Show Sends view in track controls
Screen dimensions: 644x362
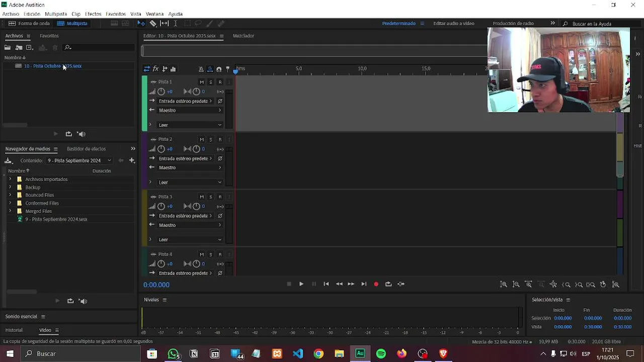coord(165,69)
